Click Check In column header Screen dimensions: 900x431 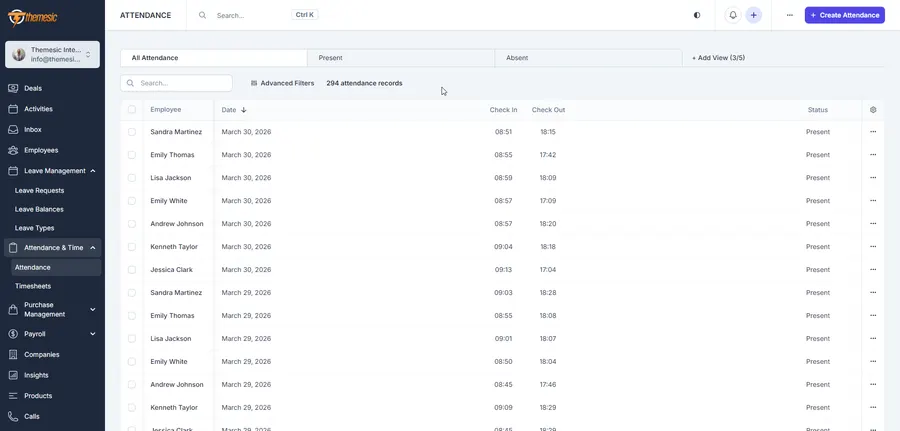(503, 110)
